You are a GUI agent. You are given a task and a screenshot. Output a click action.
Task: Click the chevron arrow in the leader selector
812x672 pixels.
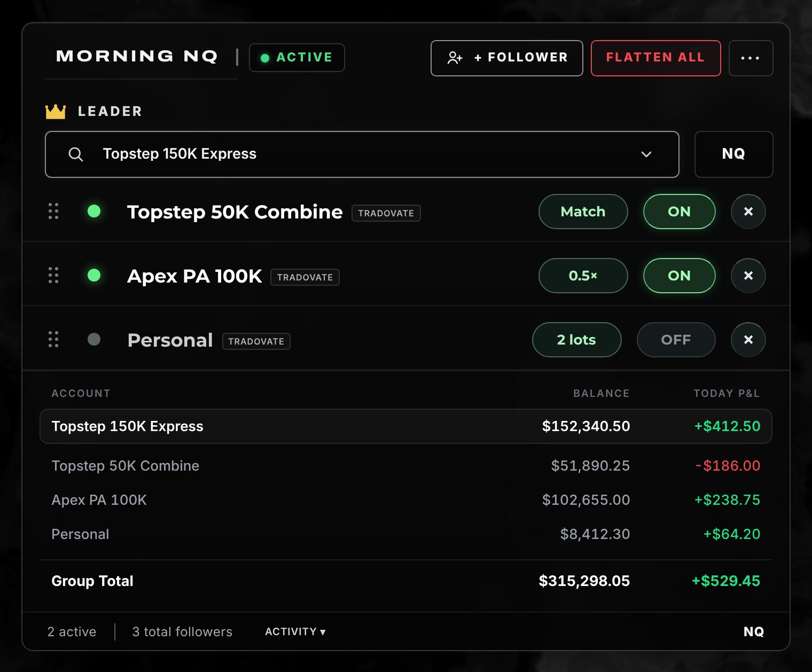pyautogui.click(x=646, y=154)
